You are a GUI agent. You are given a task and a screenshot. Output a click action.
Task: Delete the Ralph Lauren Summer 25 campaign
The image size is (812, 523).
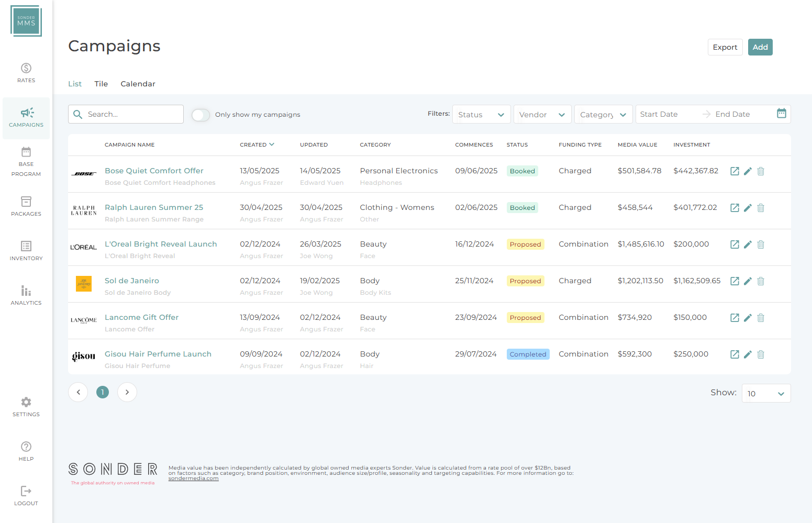(761, 208)
